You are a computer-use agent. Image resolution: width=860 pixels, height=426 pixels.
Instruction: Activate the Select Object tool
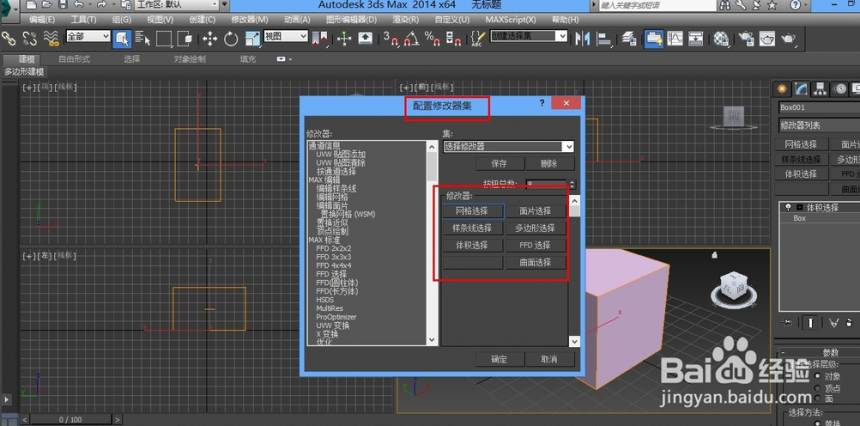(x=121, y=39)
